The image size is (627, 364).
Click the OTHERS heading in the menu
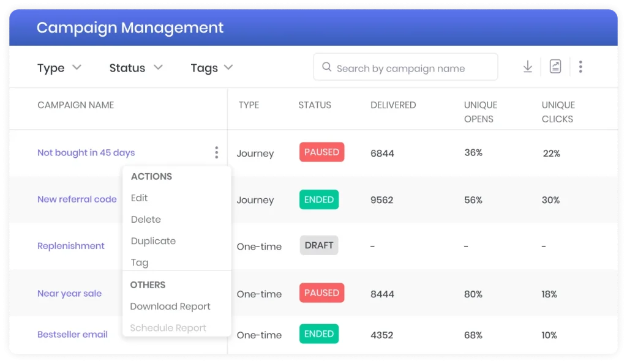coord(148,285)
